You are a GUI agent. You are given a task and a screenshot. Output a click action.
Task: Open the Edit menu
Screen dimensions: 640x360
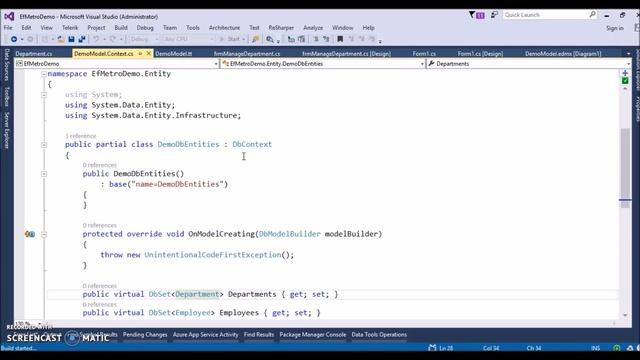tap(26, 28)
